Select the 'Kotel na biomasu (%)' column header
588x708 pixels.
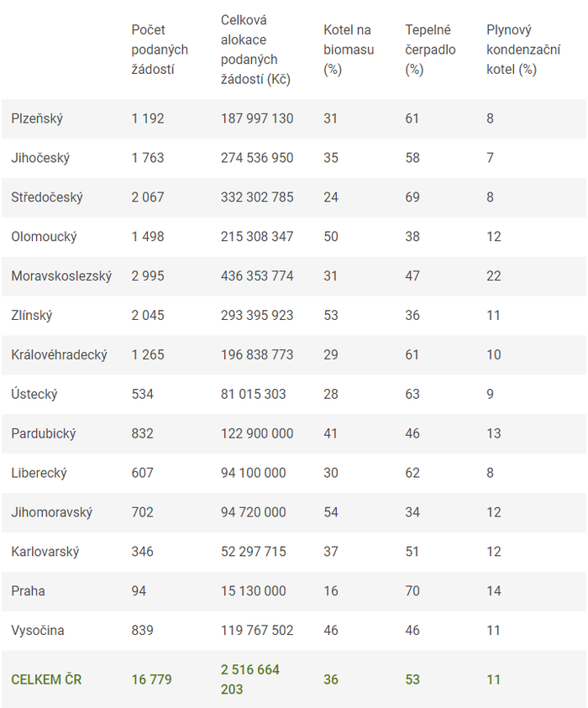point(349,50)
